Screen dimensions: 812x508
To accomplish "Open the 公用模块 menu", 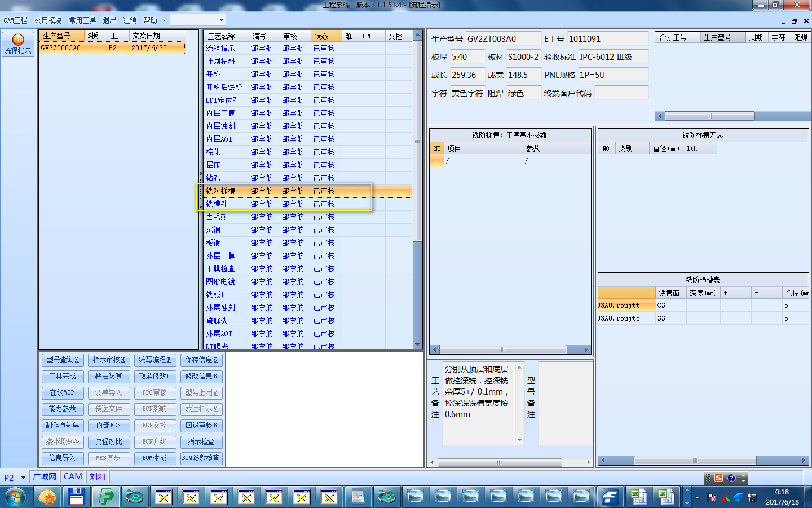I will click(x=48, y=20).
